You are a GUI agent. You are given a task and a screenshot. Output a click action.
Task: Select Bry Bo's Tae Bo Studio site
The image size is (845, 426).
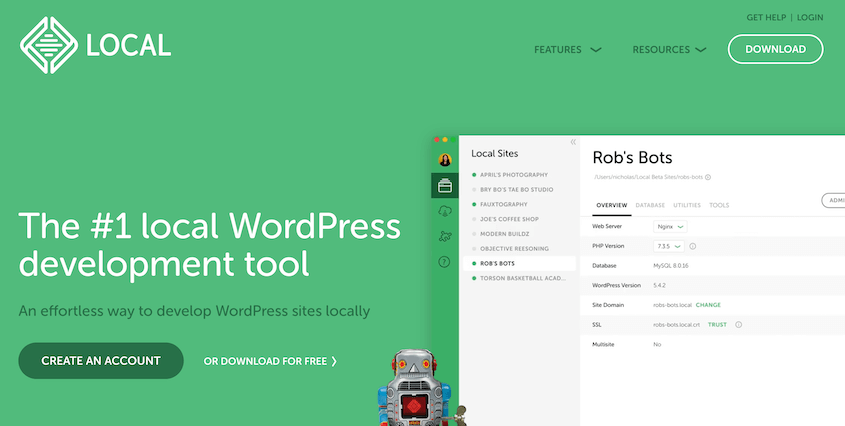pyautogui.click(x=519, y=190)
